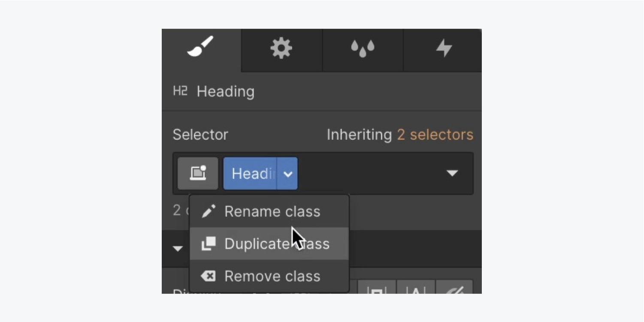Switch to the Settings gear tab
The width and height of the screenshot is (644, 322).
click(x=281, y=48)
